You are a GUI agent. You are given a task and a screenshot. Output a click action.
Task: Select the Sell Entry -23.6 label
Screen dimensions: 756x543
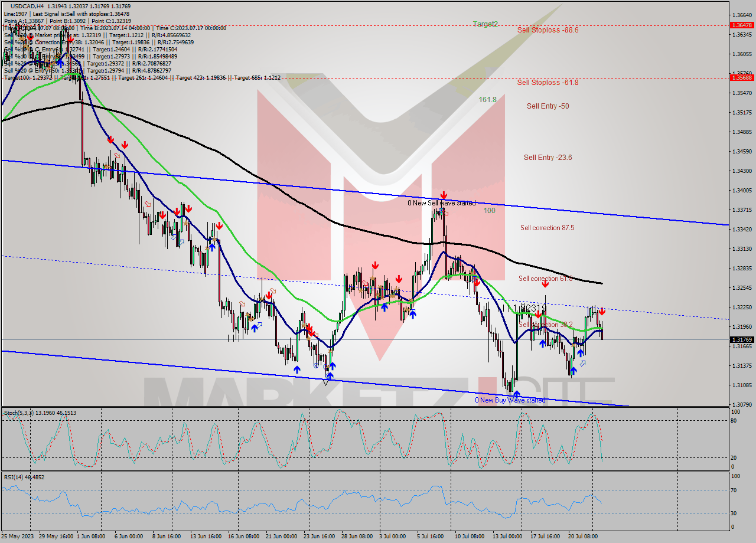pos(548,158)
